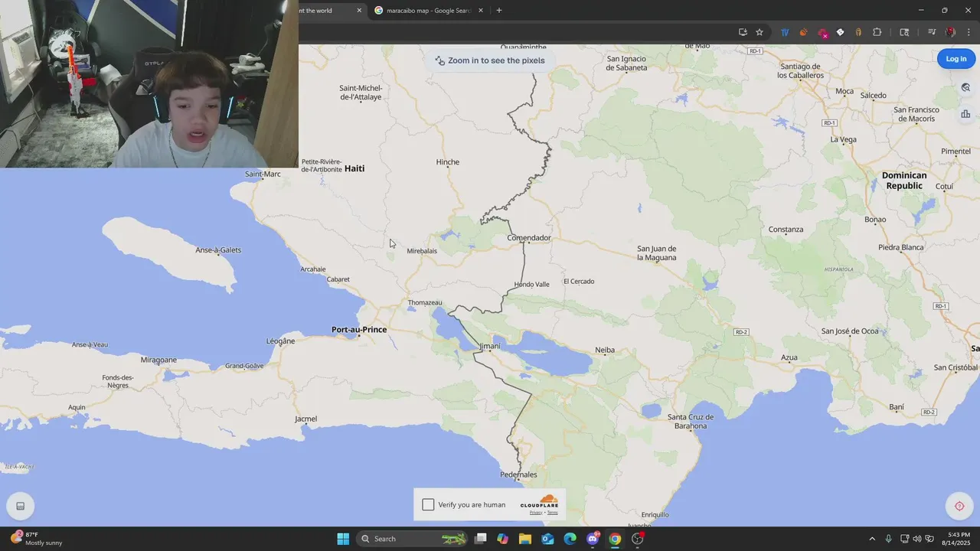Click the Dominican Republic country label

point(904,181)
